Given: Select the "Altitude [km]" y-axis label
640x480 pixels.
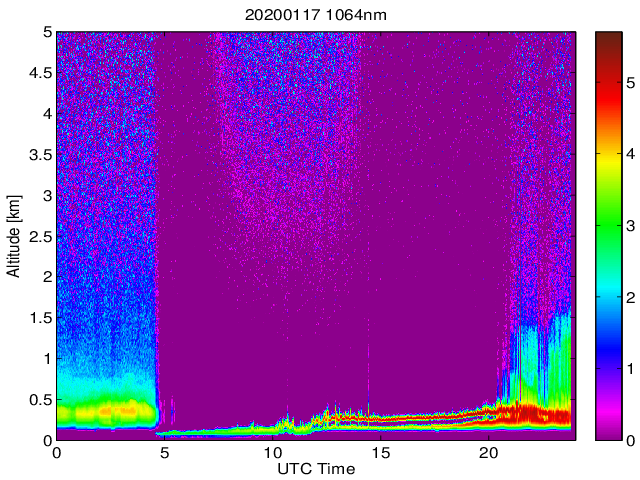Looking at the screenshot, I should click(x=14, y=236).
